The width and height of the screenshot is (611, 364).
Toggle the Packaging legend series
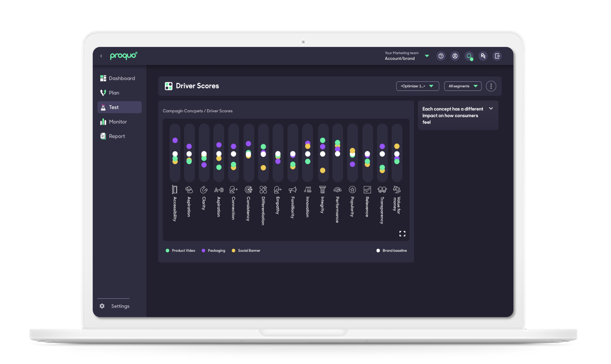coord(214,251)
